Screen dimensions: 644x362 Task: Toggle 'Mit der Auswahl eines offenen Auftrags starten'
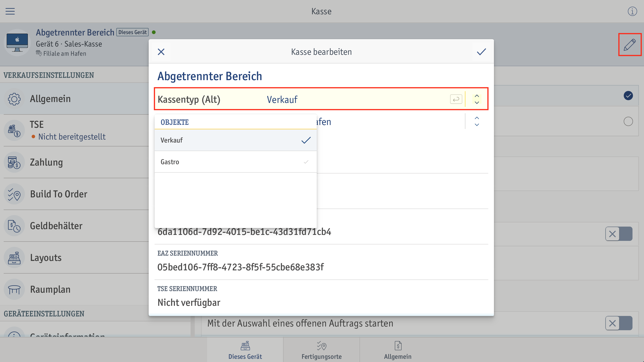619,323
